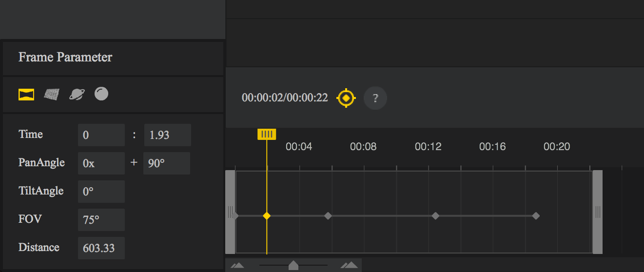Image resolution: width=644 pixels, height=272 pixels.
Task: Click the yellow target locate icon
Action: [x=346, y=98]
